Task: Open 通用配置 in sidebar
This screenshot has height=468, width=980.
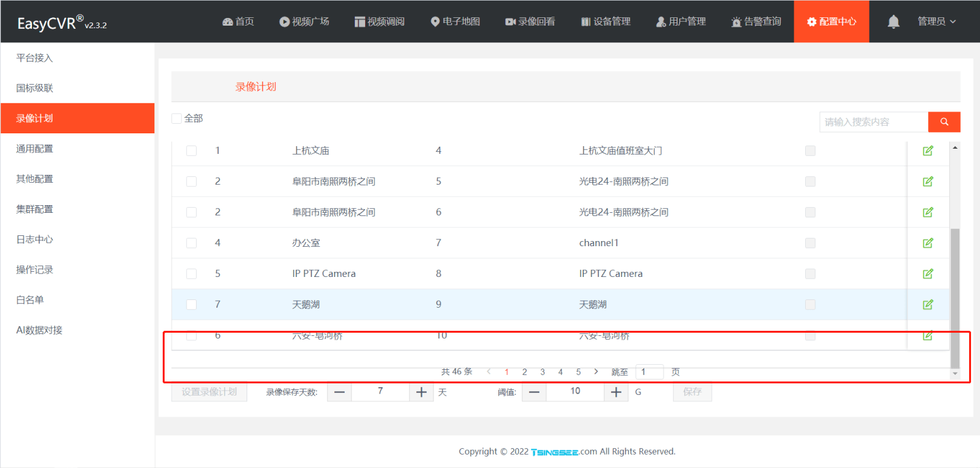Action: (78, 148)
